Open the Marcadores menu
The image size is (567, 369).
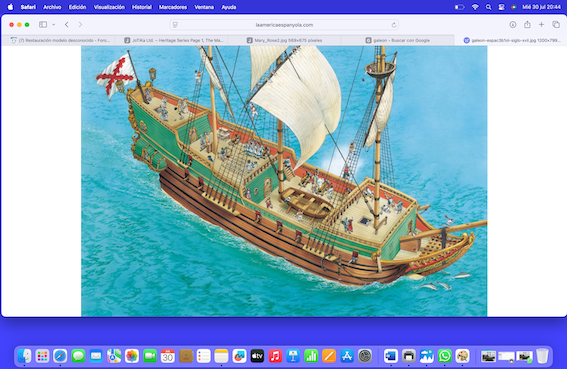[x=173, y=7]
